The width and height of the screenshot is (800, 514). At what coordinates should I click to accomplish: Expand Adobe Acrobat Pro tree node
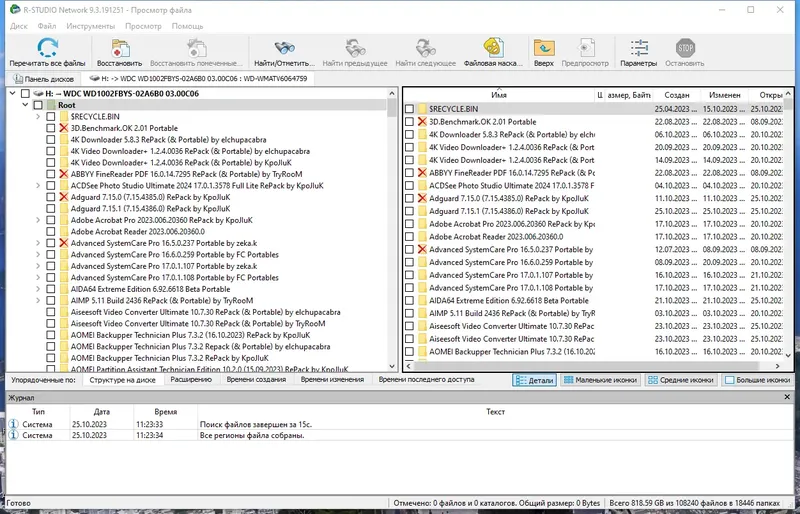tap(38, 220)
